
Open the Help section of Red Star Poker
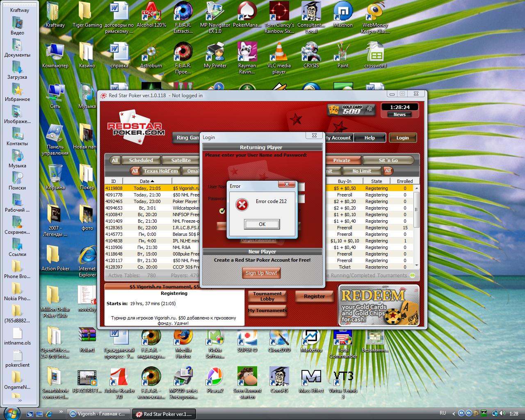point(370,138)
